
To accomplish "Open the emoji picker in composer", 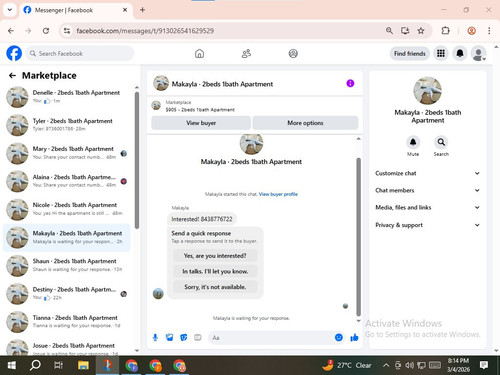I will [x=339, y=338].
